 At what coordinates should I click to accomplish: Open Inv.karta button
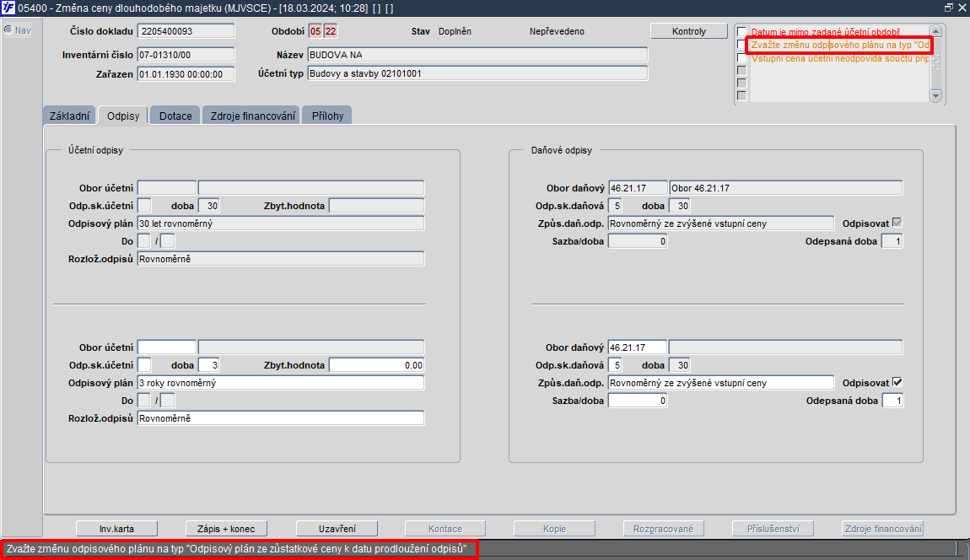click(117, 529)
